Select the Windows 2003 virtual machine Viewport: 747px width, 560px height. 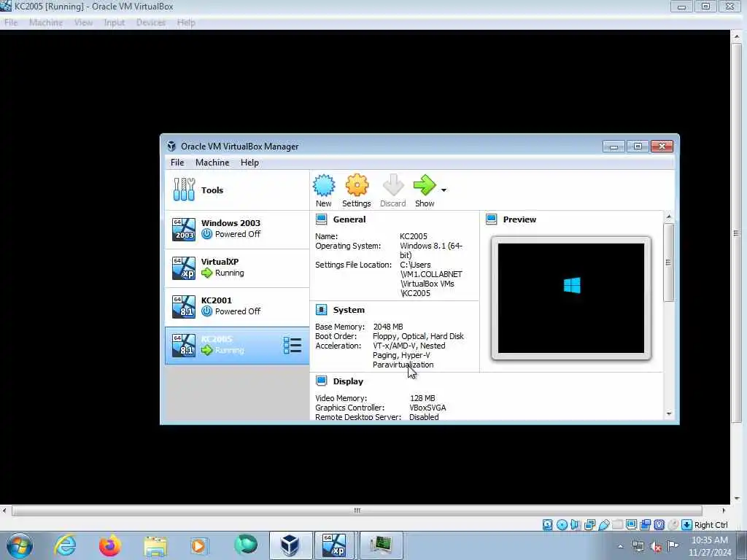237,229
